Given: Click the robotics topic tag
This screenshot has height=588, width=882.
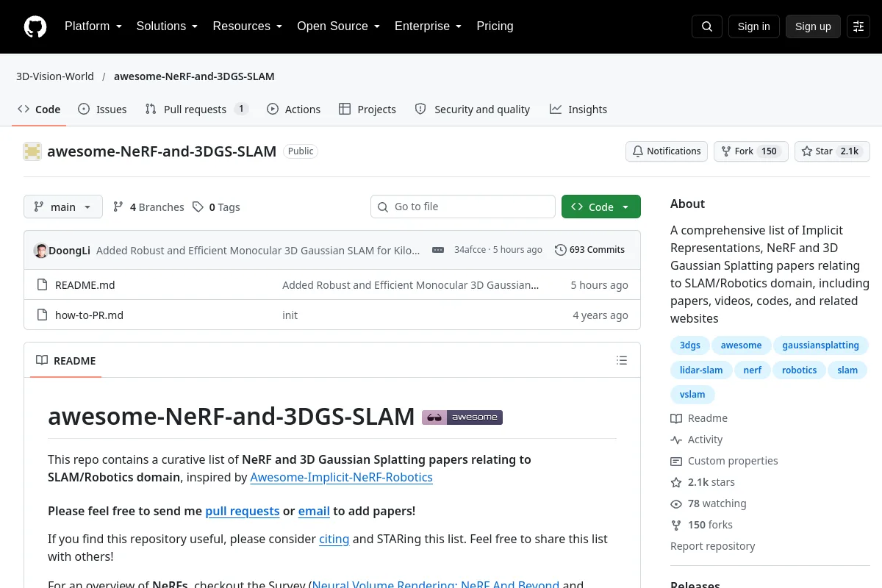Looking at the screenshot, I should tap(800, 370).
